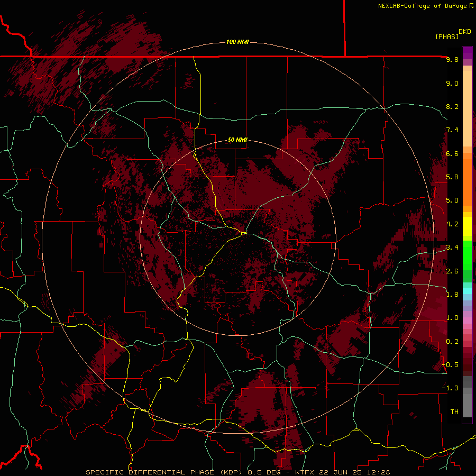Click the 7.4 value on the color scale
This screenshot has width=476, height=476.
[452, 130]
